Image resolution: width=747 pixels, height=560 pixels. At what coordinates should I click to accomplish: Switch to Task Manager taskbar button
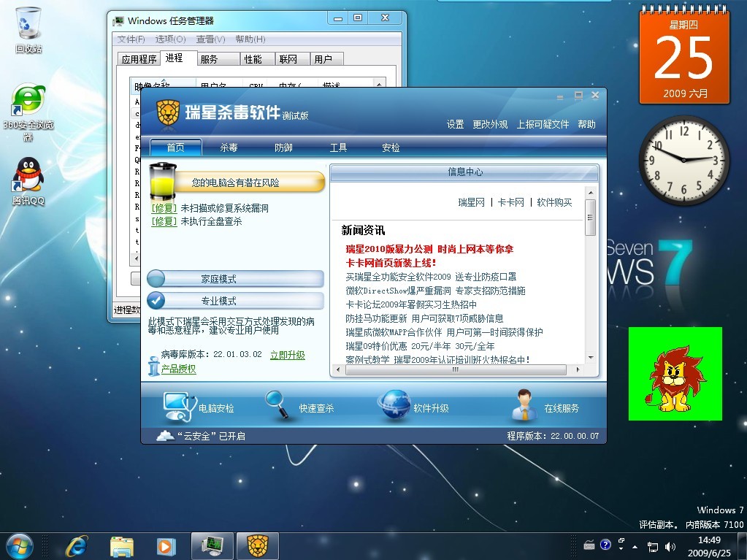[x=212, y=546]
